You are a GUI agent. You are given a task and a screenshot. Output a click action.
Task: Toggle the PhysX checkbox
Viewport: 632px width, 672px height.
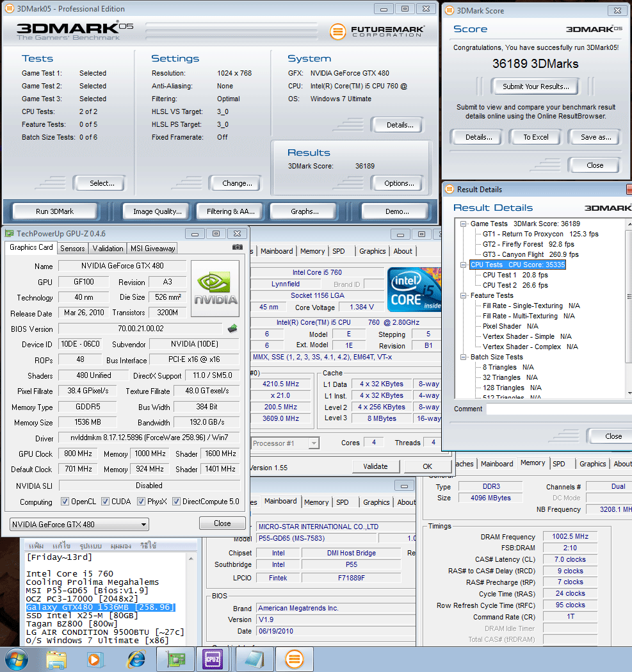point(141,502)
